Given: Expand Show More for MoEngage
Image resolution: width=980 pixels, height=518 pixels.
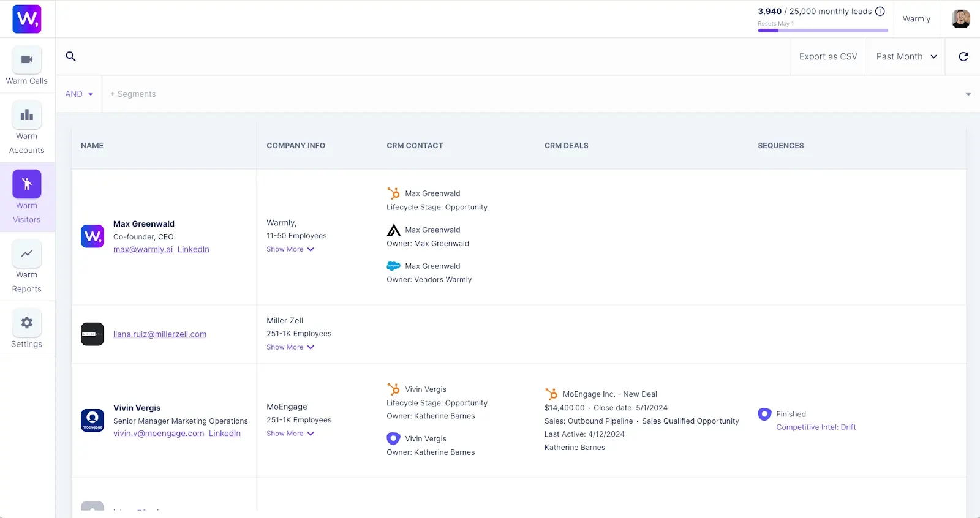Looking at the screenshot, I should point(290,434).
